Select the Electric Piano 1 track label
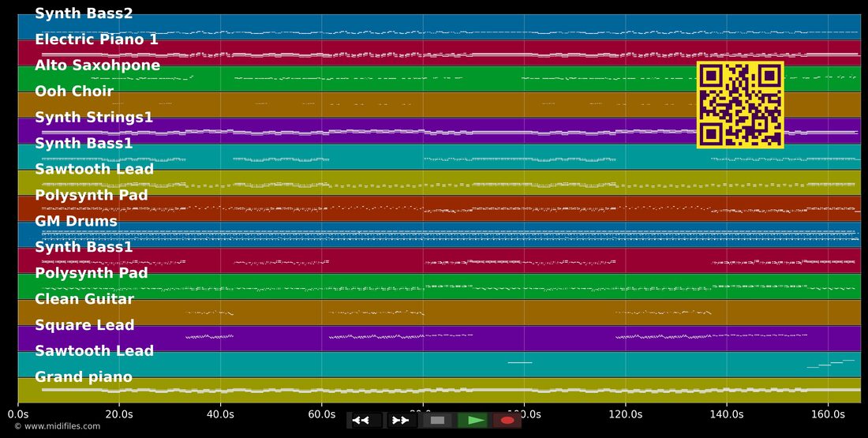This screenshot has height=438, width=868. click(96, 39)
